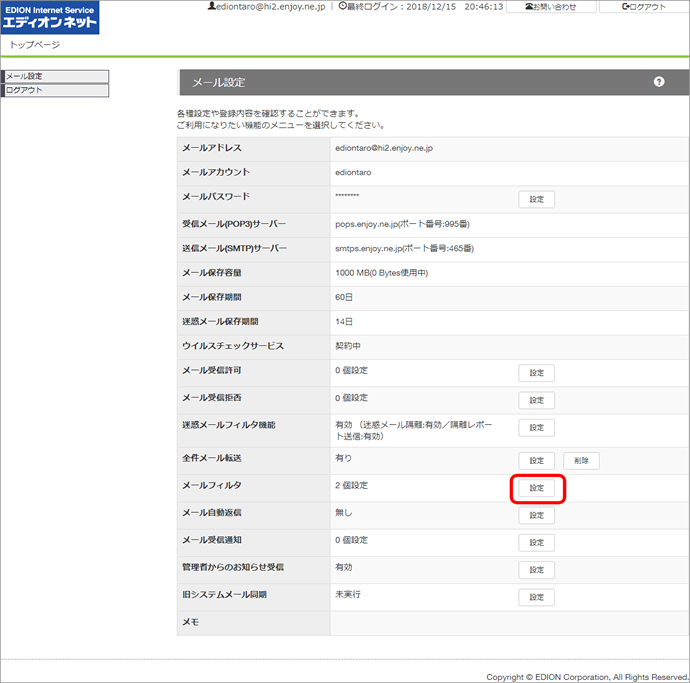Viewport: 690px width, 683px height.
Task: Select ログアウト in the left sidebar
Action: 54,90
